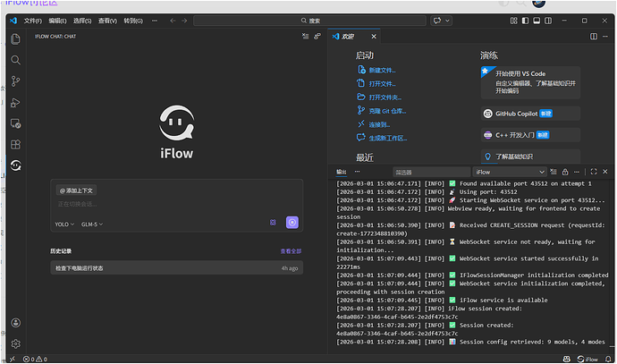The width and height of the screenshot is (617, 364).
Task: Open the Accounts icon in activity bar
Action: [x=15, y=321]
